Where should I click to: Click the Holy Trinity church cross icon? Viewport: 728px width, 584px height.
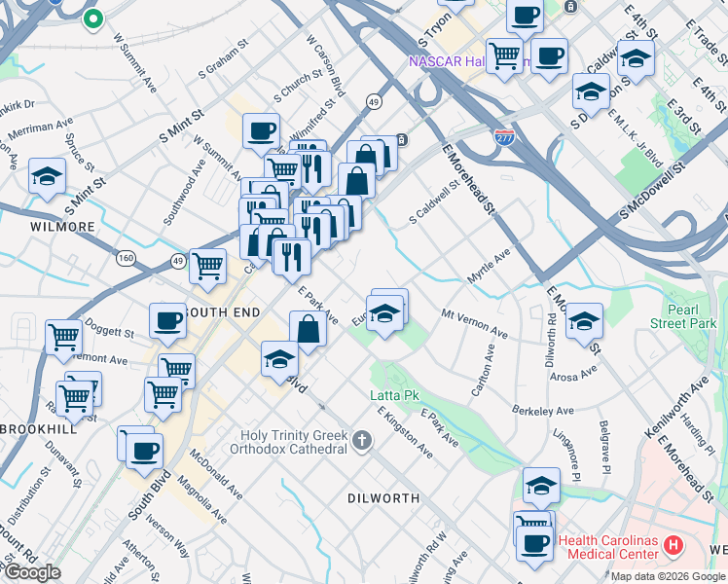(x=362, y=441)
